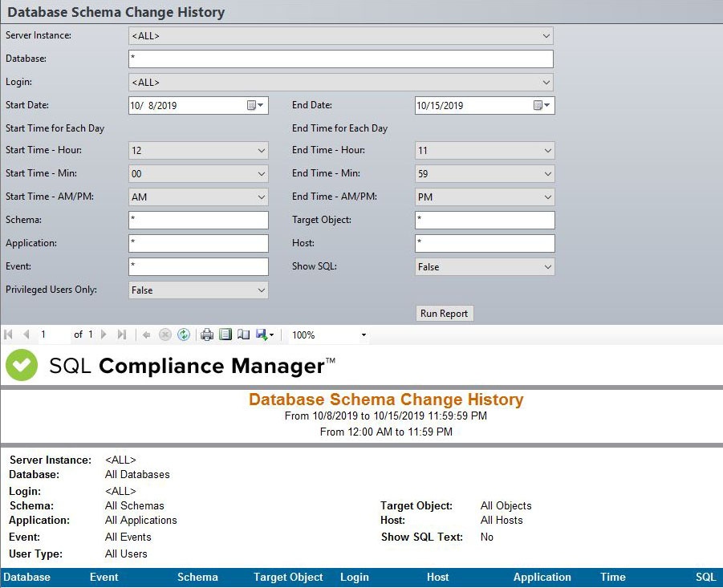The image size is (723, 588).
Task: Click the Run Report button
Action: (x=445, y=314)
